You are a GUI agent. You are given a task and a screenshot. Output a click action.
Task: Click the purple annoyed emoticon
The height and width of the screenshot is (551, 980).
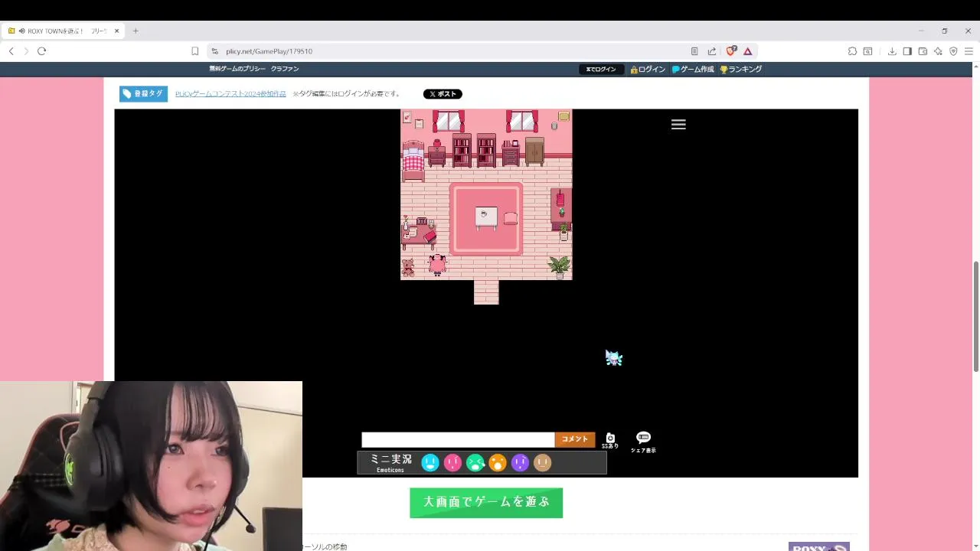click(520, 462)
